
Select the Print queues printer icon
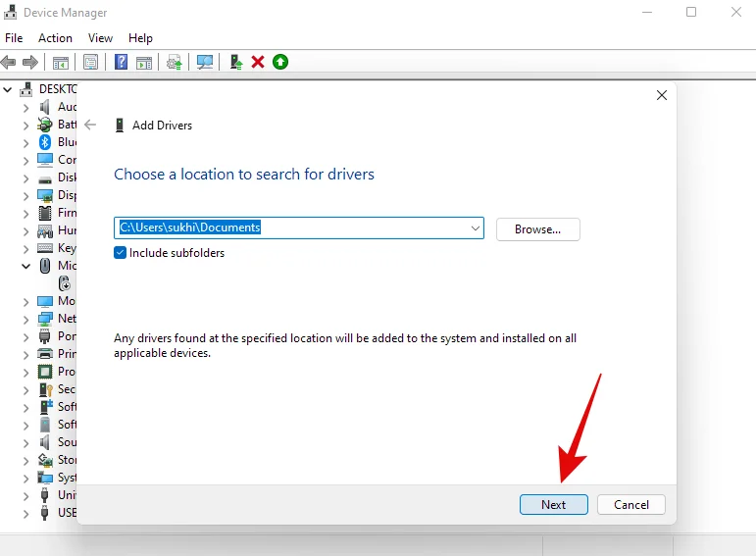(x=45, y=354)
